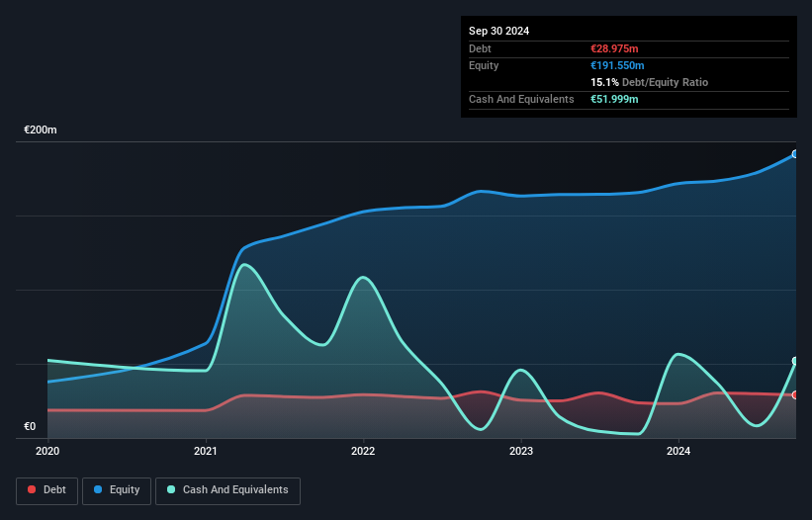Screen dimensions: 812x520
Task: Click the €200m y-axis label
Action: tap(41, 130)
